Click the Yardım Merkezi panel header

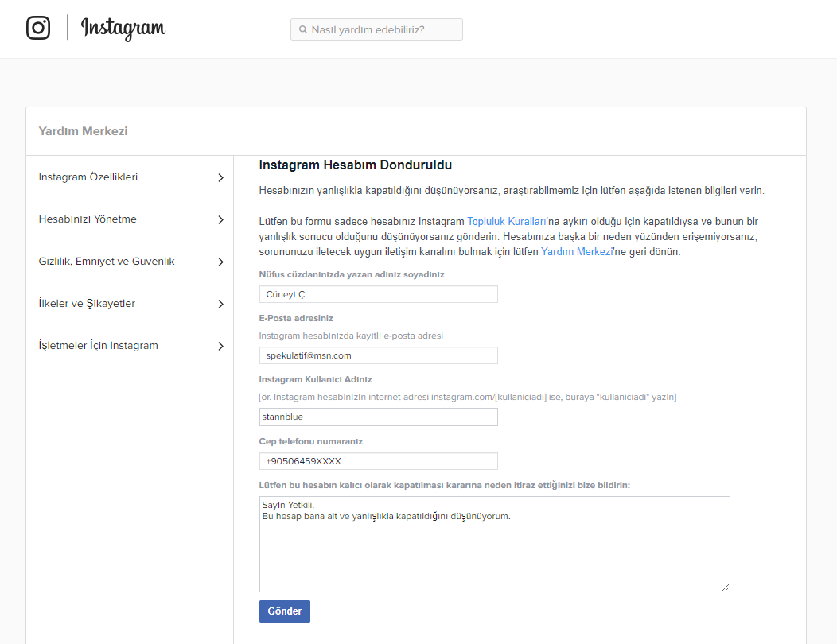84,131
